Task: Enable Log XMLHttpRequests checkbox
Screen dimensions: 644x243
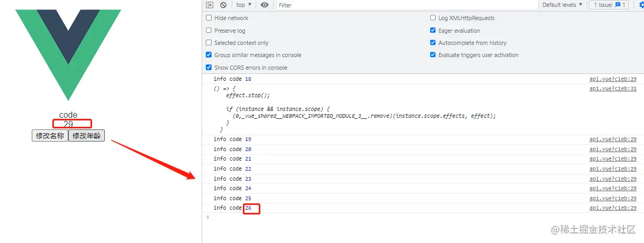Action: pyautogui.click(x=433, y=18)
